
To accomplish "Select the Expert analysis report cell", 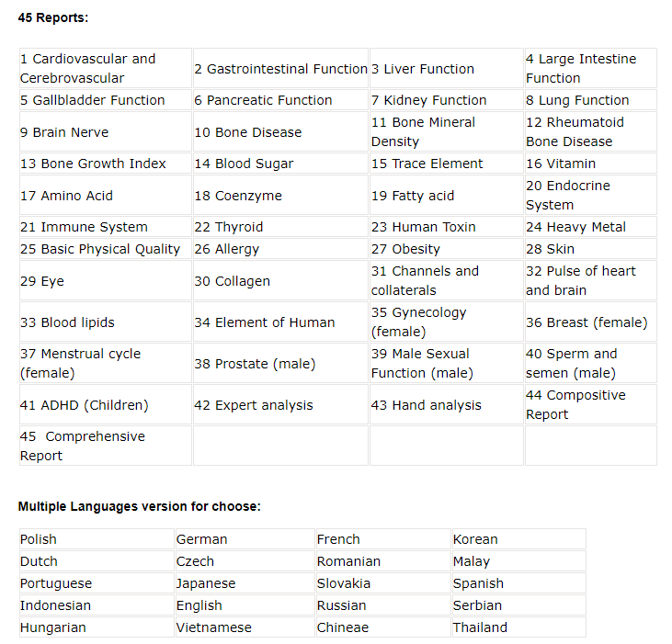I will [280, 405].
